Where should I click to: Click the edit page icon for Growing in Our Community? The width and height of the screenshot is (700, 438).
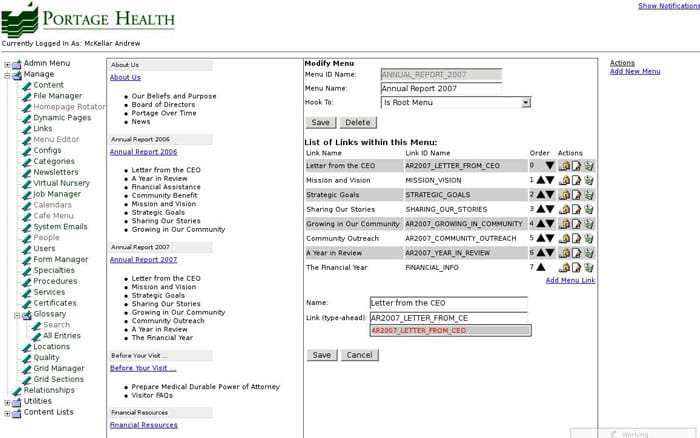tap(576, 224)
